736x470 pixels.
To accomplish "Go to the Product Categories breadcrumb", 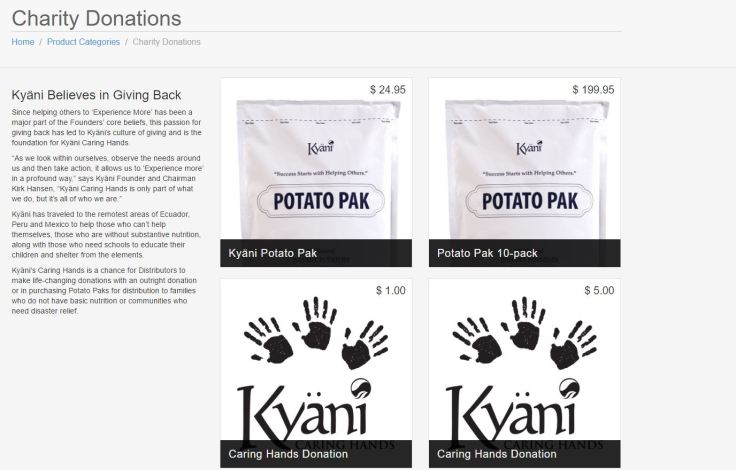I will click(83, 42).
